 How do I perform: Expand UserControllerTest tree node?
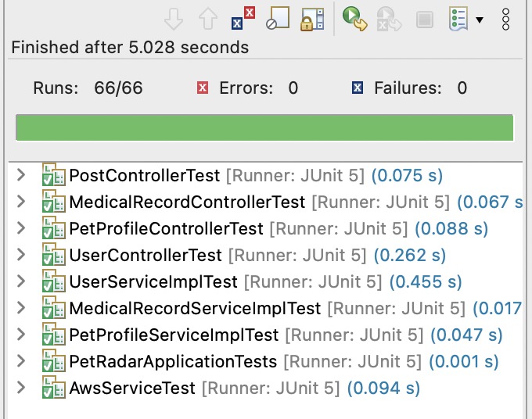point(21,255)
